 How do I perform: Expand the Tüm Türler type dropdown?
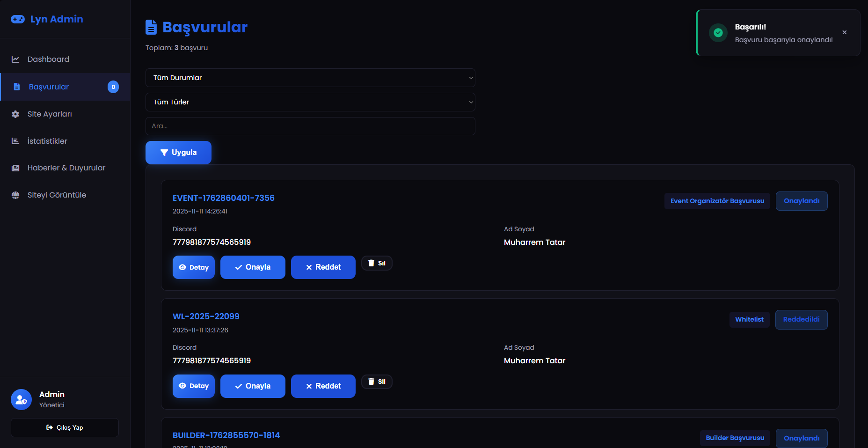coord(310,102)
